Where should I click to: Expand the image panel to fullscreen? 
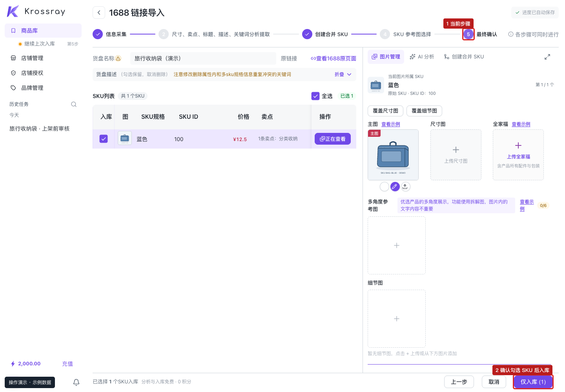click(547, 57)
